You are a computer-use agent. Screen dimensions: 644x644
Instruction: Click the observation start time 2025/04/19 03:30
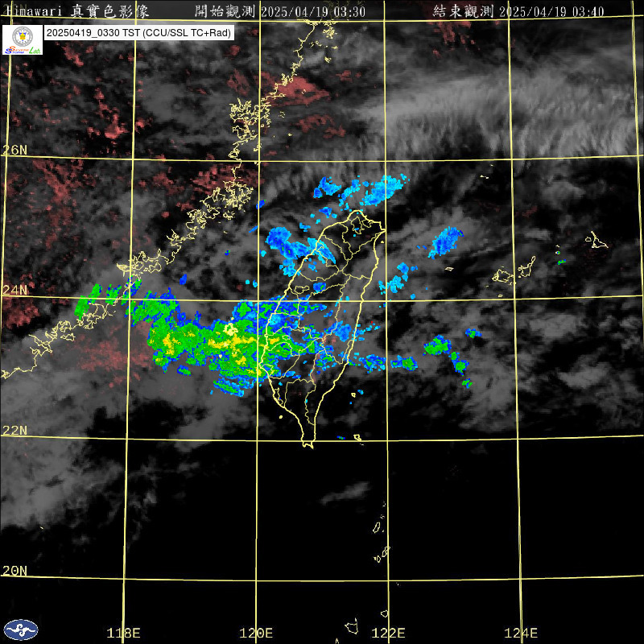click(x=313, y=11)
